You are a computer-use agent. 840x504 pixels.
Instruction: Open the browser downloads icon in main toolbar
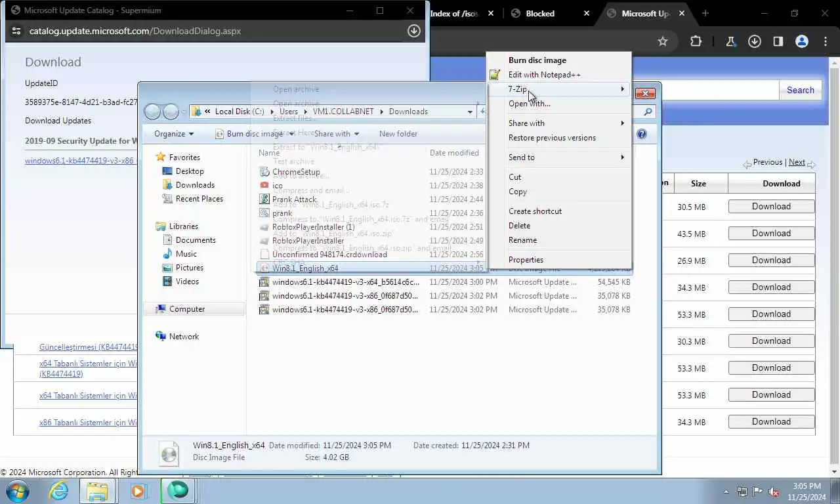coord(755,41)
